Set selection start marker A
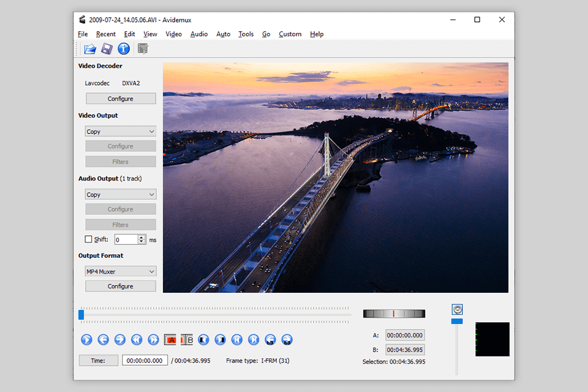Screen dimensions: 588x392 pos(170,339)
